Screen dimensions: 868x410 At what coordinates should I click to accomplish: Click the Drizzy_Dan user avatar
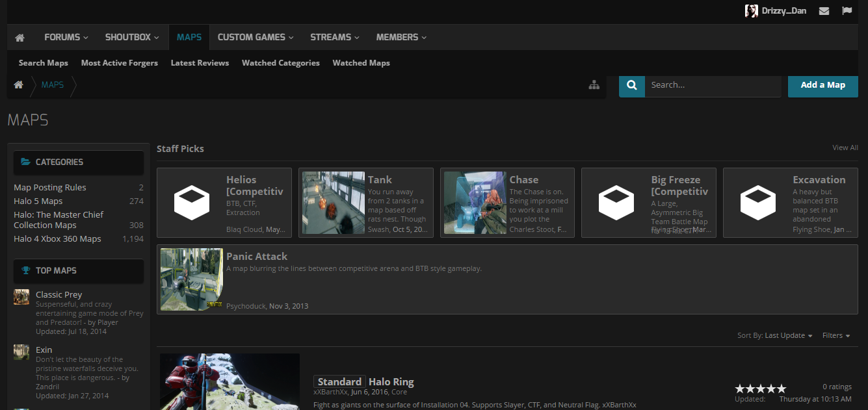pyautogui.click(x=751, y=11)
